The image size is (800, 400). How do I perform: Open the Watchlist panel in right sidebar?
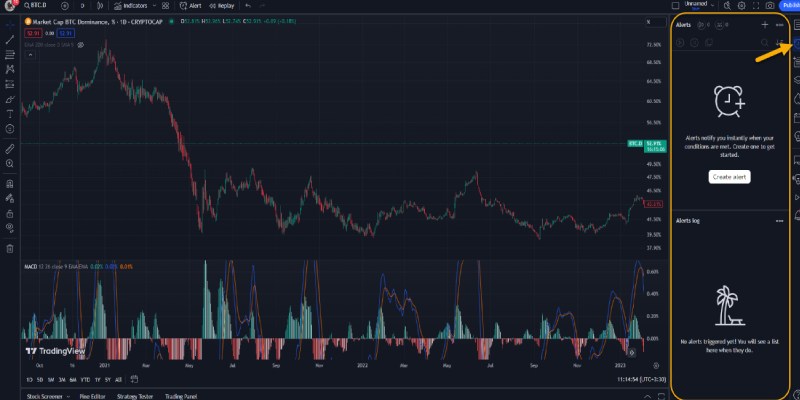point(795,24)
